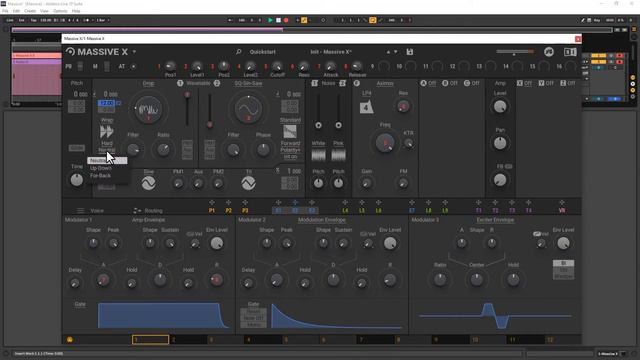
Task: Click the Ableton play button
Action: [x=270, y=20]
